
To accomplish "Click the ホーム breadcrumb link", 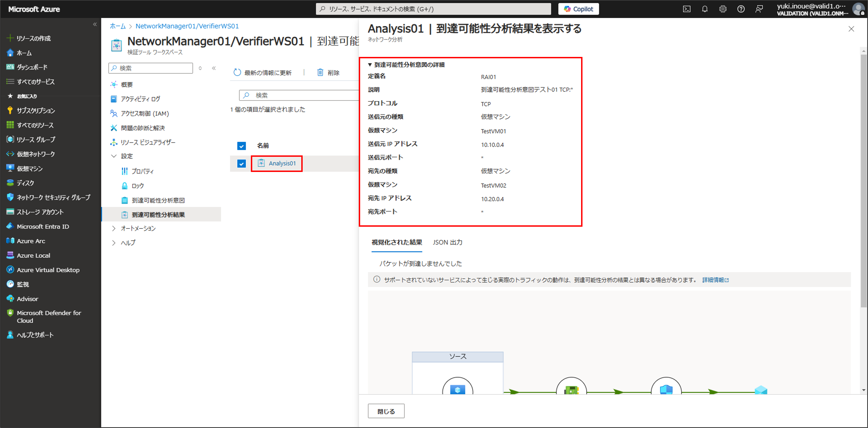I will [118, 26].
